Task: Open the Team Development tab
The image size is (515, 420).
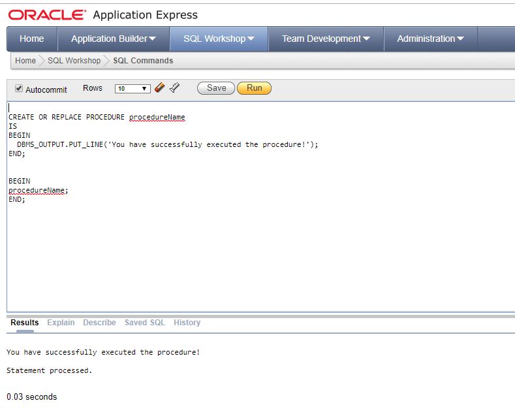Action: (326, 39)
